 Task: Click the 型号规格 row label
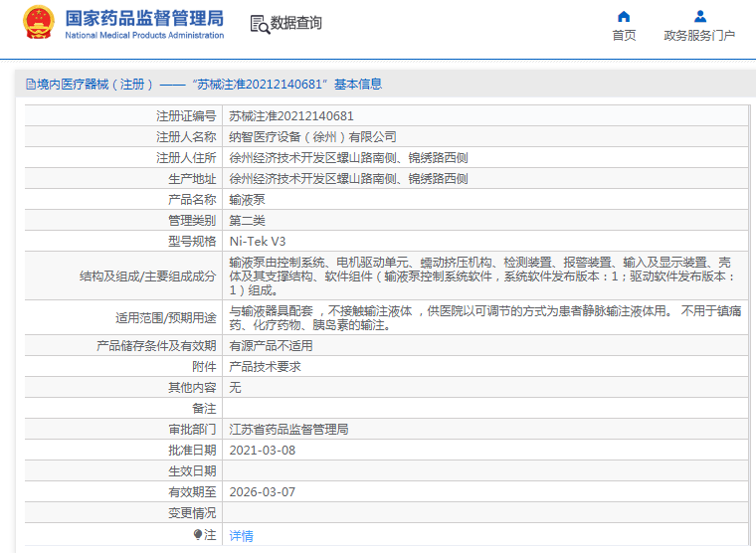[192, 241]
